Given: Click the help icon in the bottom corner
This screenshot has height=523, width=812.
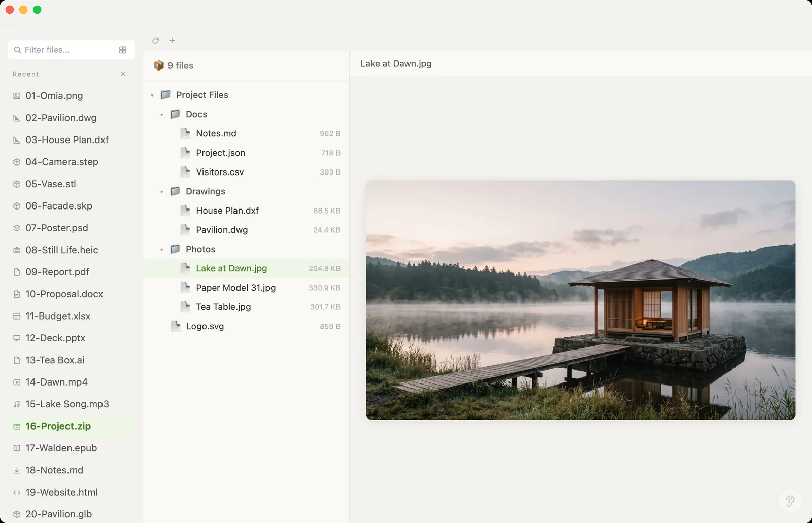Looking at the screenshot, I should pyautogui.click(x=790, y=501).
